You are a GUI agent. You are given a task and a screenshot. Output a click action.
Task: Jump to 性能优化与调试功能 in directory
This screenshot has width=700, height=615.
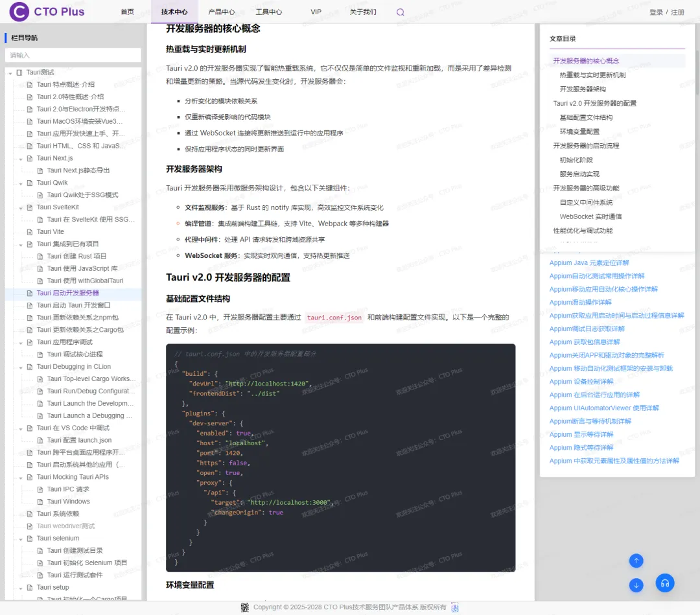583,231
